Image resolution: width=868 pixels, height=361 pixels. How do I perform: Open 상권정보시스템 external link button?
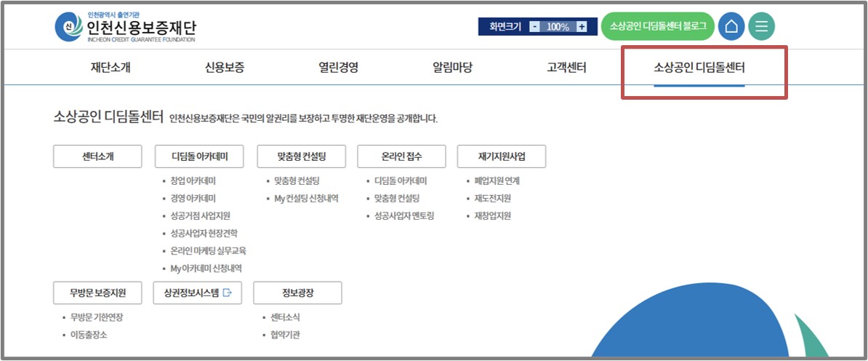[x=198, y=293]
